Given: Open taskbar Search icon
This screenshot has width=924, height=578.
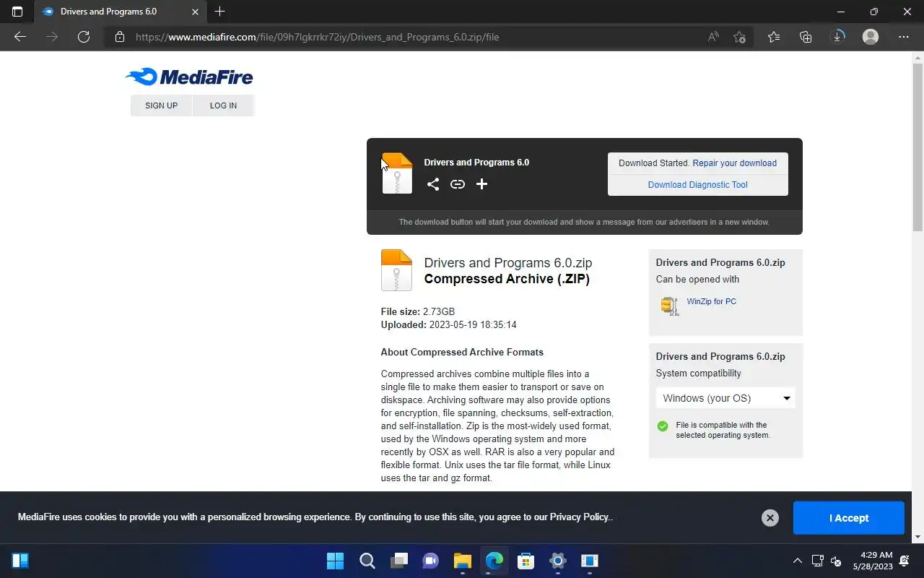Looking at the screenshot, I should [367, 561].
